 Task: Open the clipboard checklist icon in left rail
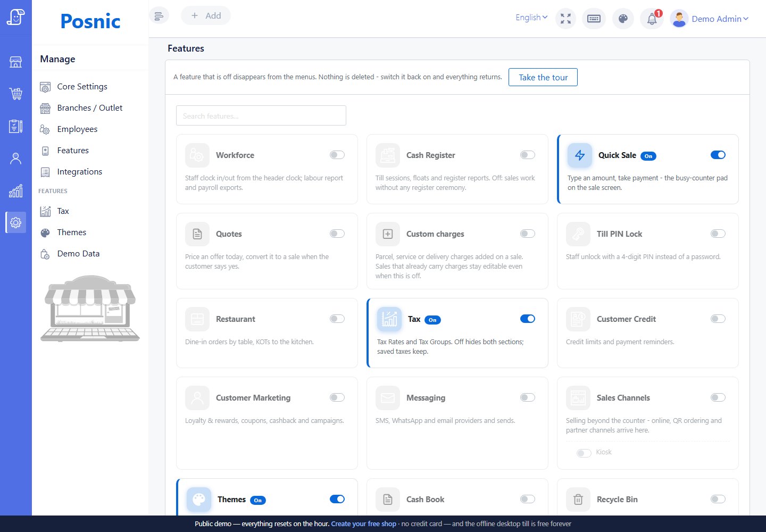[16, 126]
